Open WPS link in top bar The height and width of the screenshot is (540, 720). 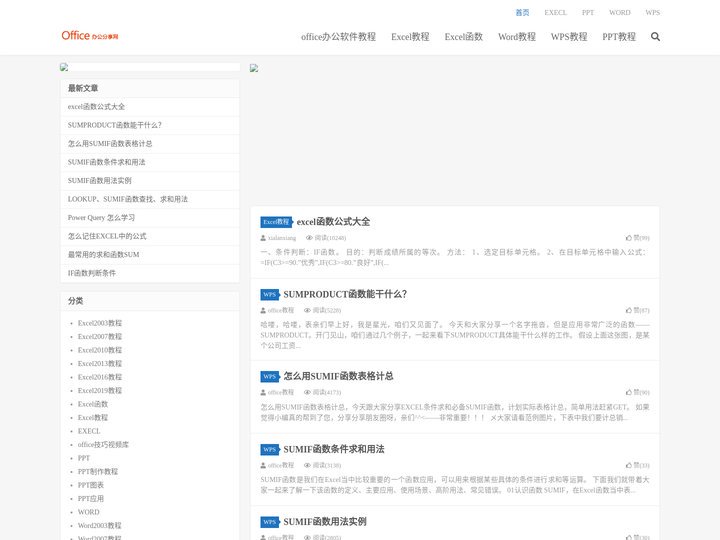(x=652, y=12)
